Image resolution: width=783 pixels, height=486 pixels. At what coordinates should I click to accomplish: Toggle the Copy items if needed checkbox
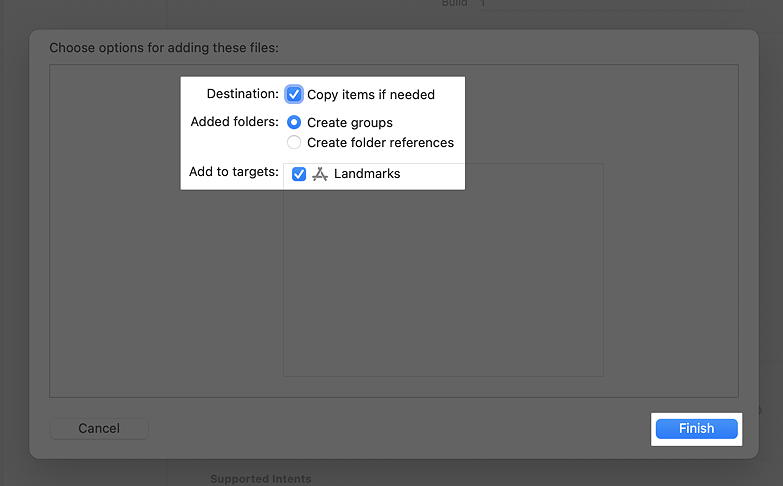click(x=294, y=94)
